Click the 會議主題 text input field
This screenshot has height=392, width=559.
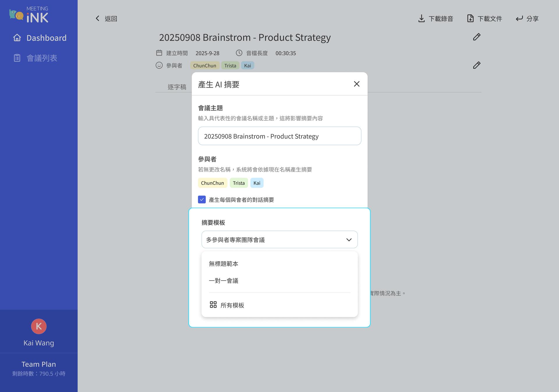point(279,136)
